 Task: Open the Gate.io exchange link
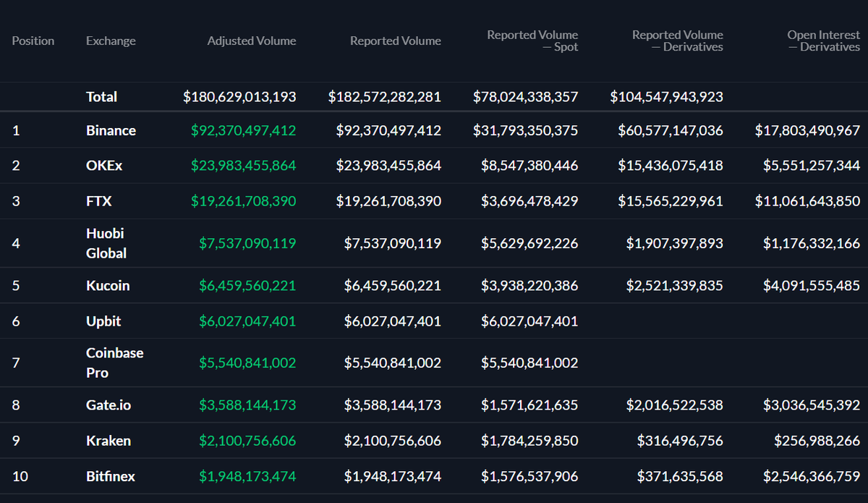[109, 405]
